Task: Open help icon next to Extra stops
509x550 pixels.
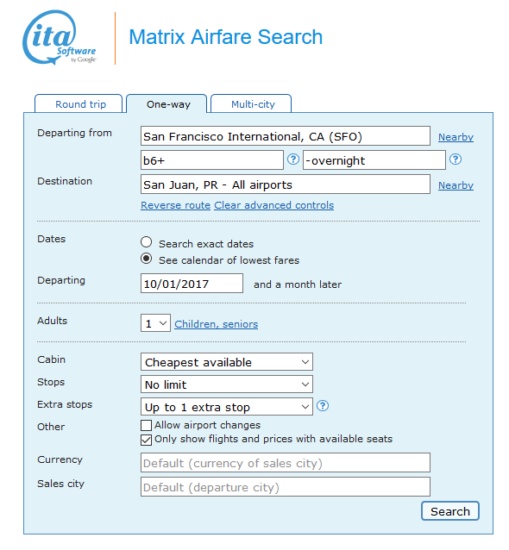Action: coord(322,406)
